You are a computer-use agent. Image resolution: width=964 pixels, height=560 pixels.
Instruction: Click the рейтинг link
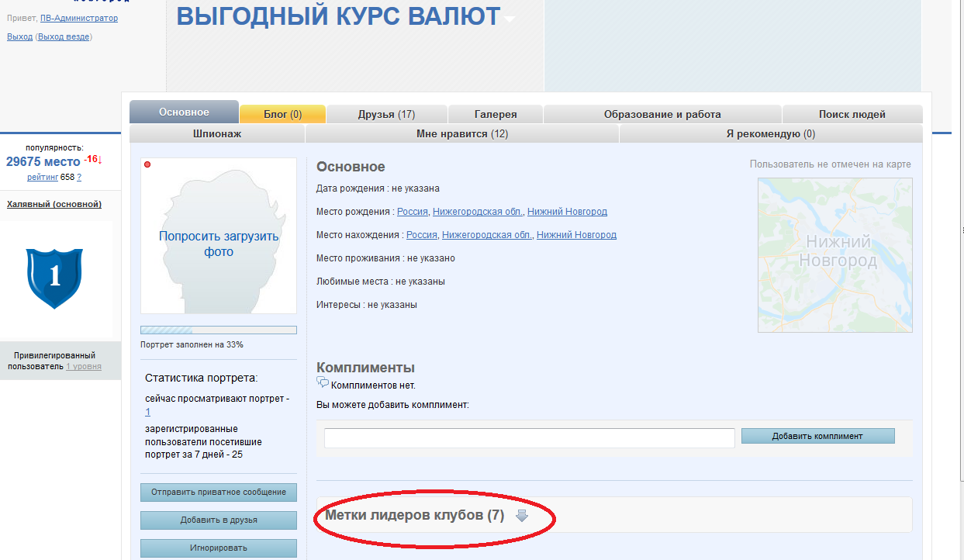[43, 177]
